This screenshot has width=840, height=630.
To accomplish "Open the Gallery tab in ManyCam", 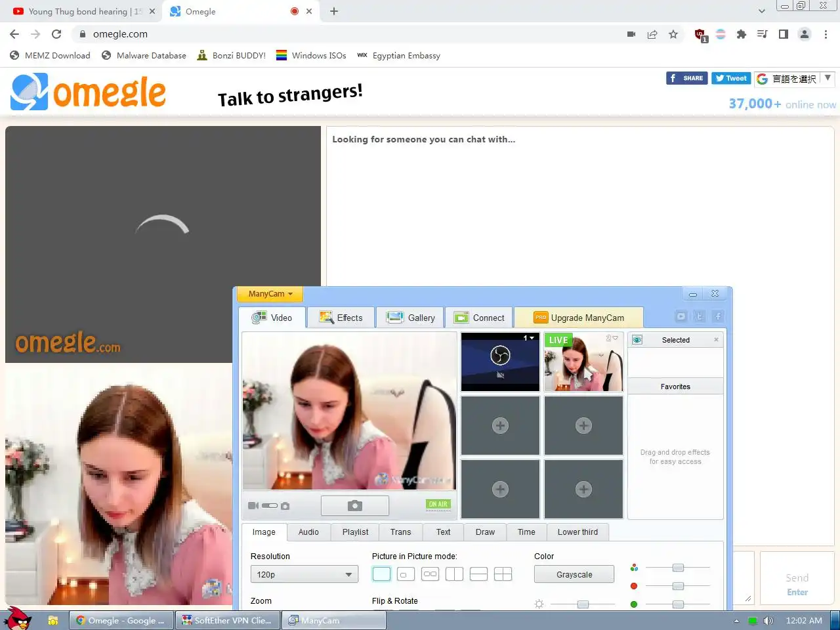I will point(411,318).
